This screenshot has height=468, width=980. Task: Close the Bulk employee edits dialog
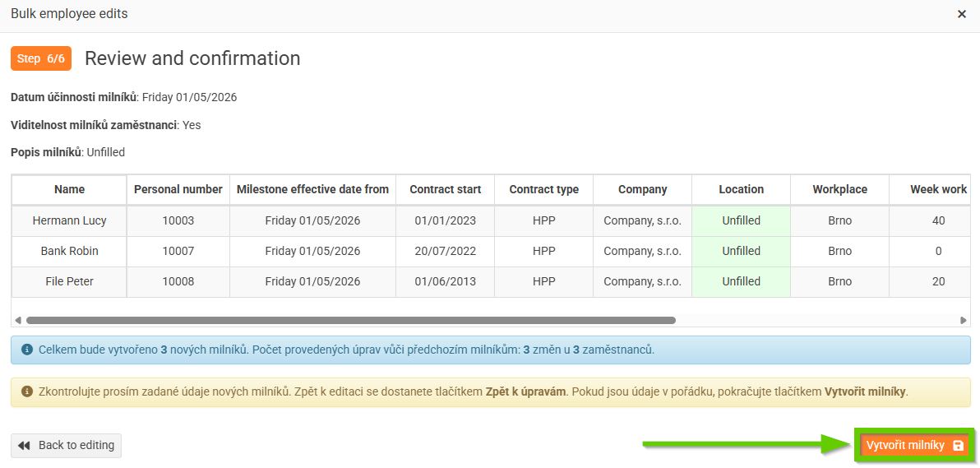[962, 14]
